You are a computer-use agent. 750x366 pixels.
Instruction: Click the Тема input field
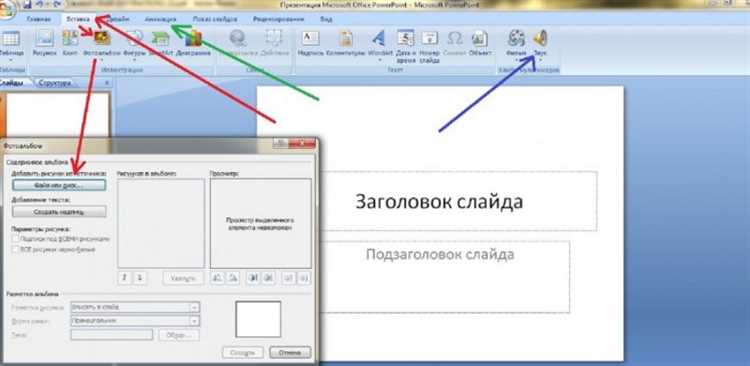coord(111,335)
